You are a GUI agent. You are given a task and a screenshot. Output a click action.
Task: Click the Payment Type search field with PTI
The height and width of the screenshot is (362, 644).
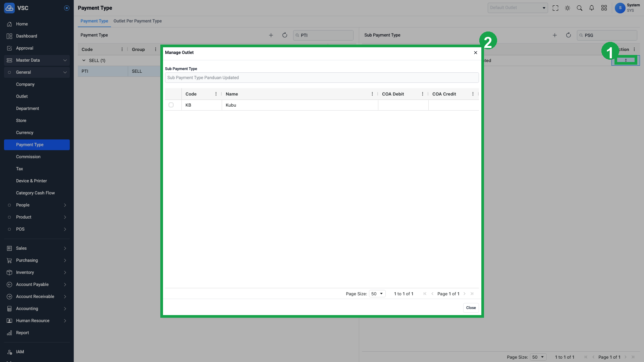click(x=323, y=35)
